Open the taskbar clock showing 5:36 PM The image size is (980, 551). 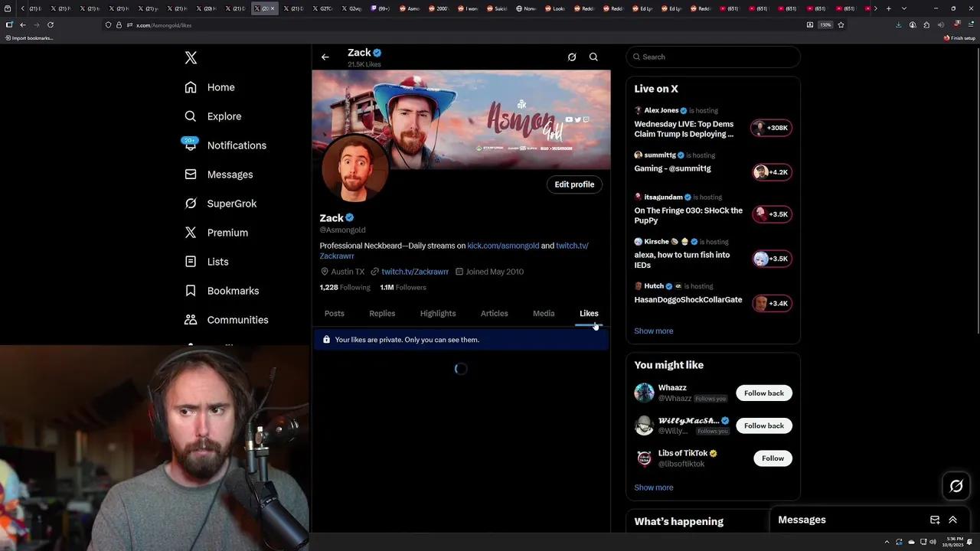tap(952, 542)
